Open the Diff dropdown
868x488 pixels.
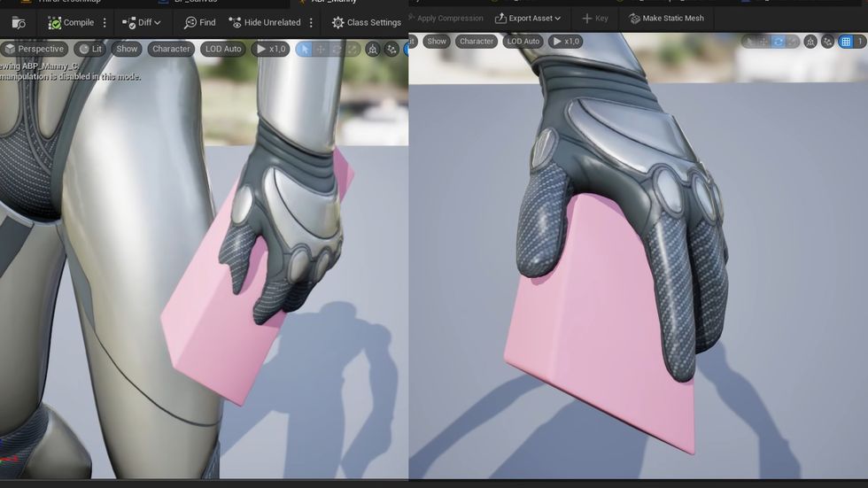(141, 23)
